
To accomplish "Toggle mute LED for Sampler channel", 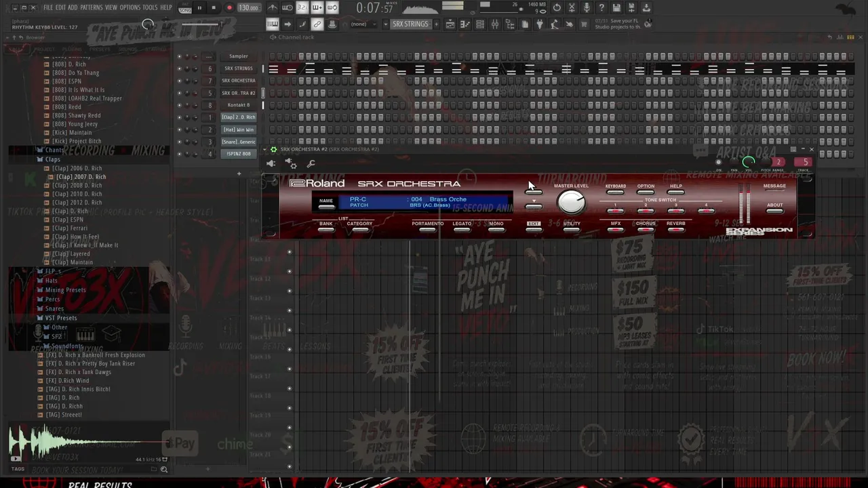I will click(x=180, y=56).
